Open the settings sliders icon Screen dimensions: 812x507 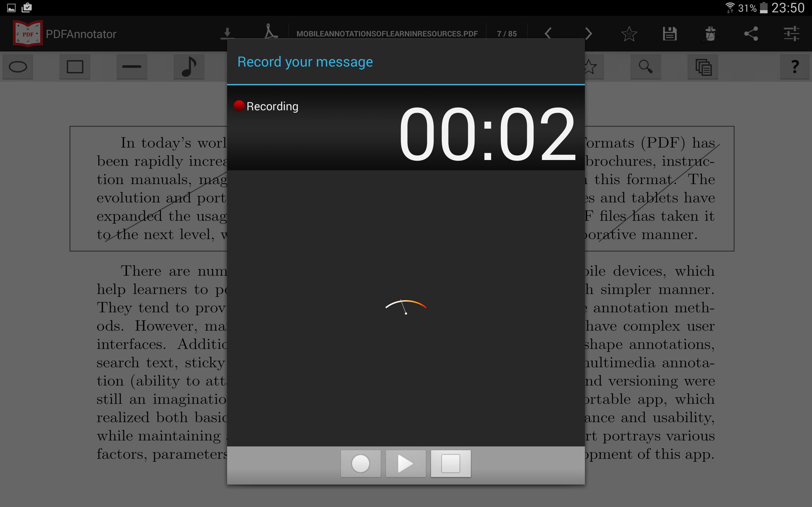tap(793, 33)
